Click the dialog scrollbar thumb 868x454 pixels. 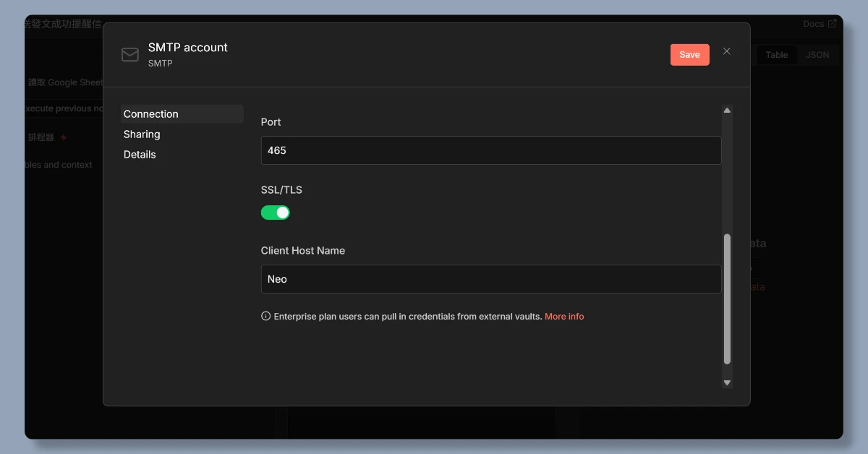tap(727, 299)
